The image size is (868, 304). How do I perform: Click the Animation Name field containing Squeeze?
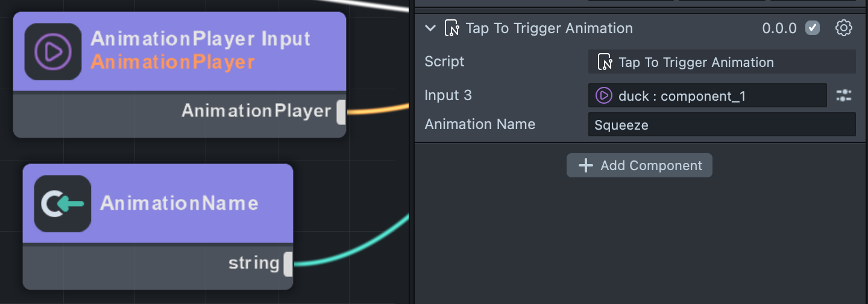pos(722,125)
